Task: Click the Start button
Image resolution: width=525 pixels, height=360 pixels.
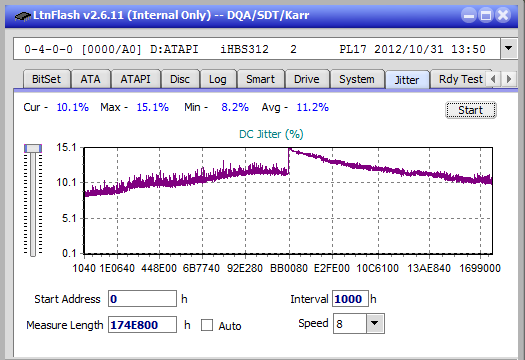Action: coord(471,110)
